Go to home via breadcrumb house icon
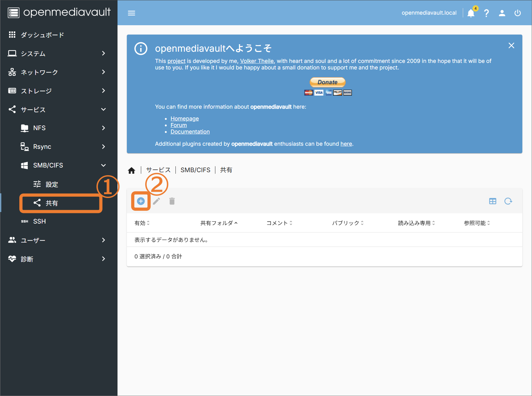The width and height of the screenshot is (532, 396). pyautogui.click(x=132, y=170)
